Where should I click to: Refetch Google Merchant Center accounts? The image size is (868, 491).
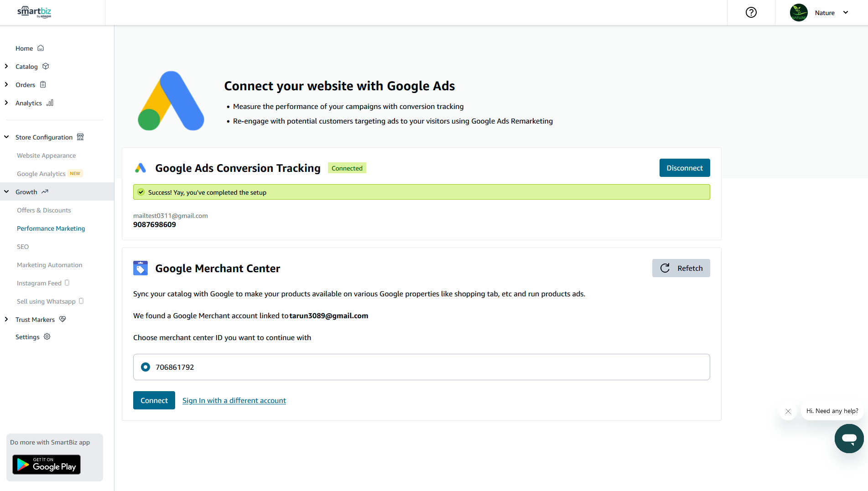coord(681,268)
